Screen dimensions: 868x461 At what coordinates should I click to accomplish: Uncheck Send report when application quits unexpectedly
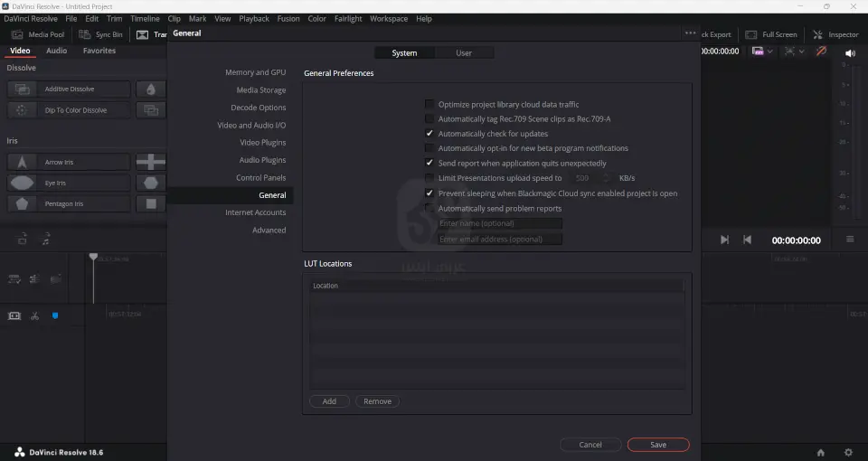click(x=429, y=163)
